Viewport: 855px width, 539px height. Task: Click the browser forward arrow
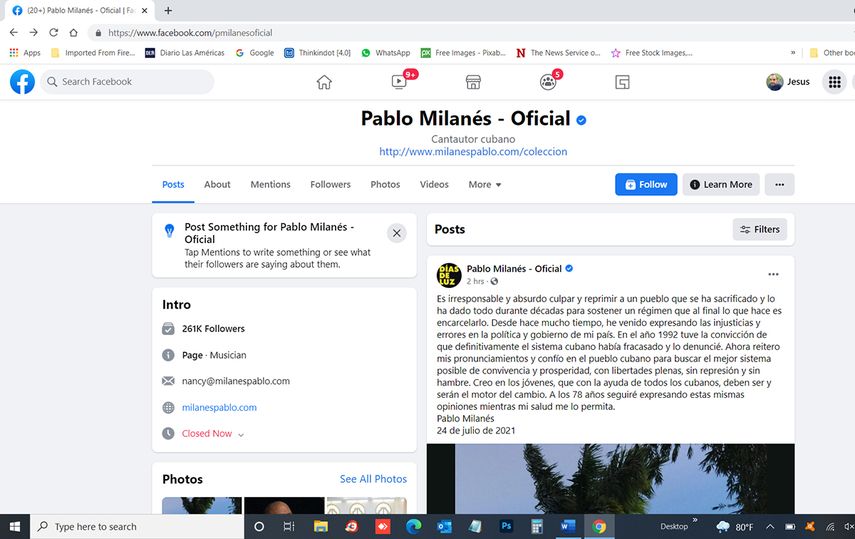click(x=33, y=33)
